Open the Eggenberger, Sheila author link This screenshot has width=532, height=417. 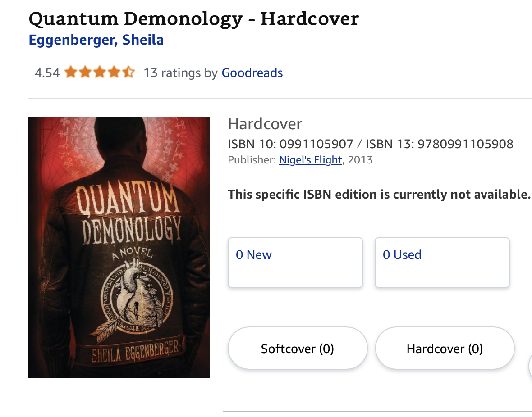point(96,40)
